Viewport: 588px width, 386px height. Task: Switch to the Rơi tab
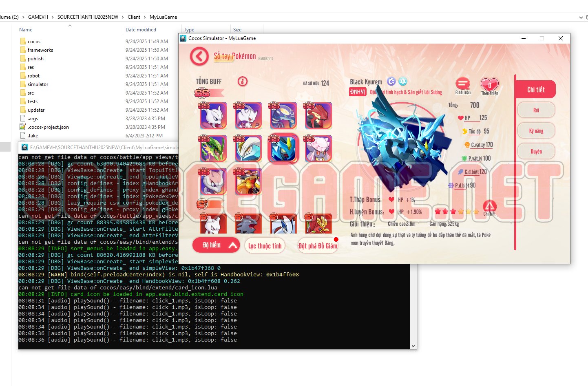coord(536,110)
